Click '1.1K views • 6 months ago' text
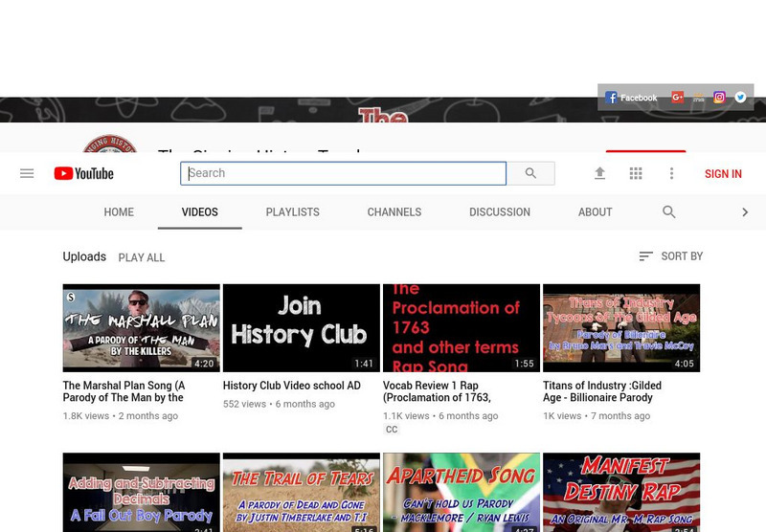The image size is (766, 532). click(440, 416)
